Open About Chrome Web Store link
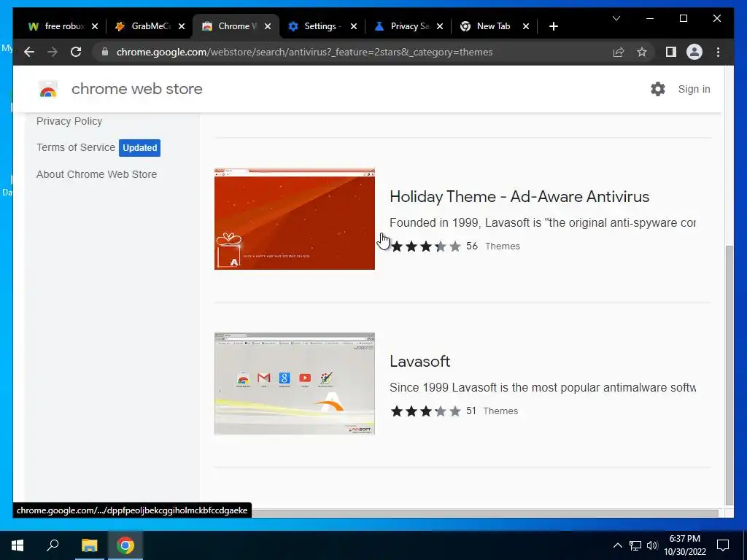This screenshot has height=560, width=747. [97, 174]
